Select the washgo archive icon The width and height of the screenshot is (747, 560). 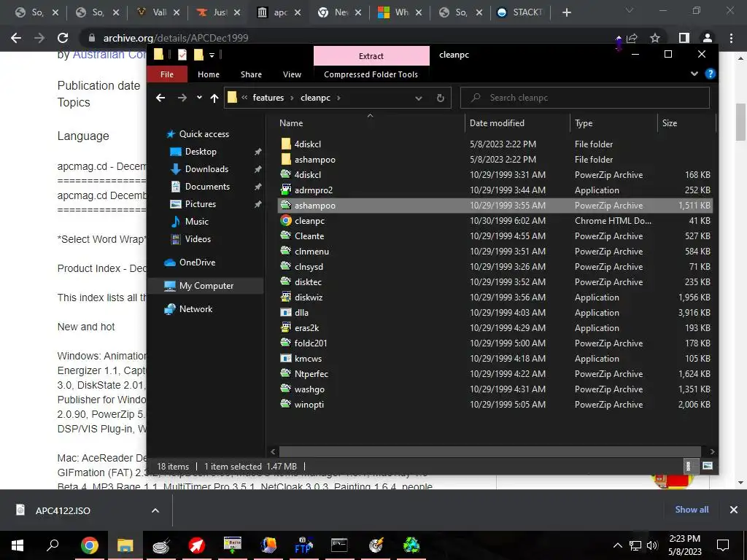point(286,389)
